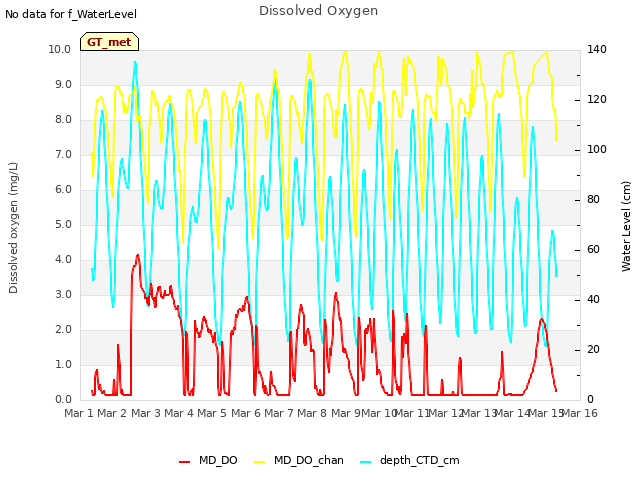The image size is (640, 480).
Task: Click the 3.0 left axis value
Action: pos(63,295)
